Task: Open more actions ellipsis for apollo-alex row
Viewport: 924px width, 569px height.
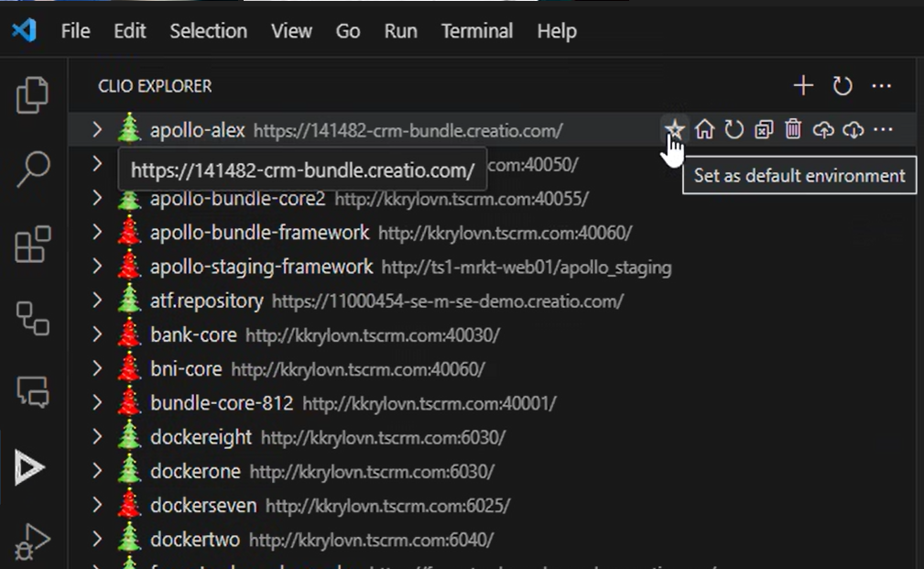Action: pyautogui.click(x=884, y=129)
